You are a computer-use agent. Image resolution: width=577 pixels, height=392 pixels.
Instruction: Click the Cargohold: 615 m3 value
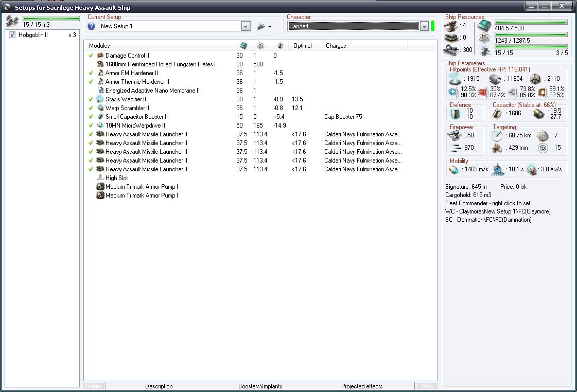[468, 195]
